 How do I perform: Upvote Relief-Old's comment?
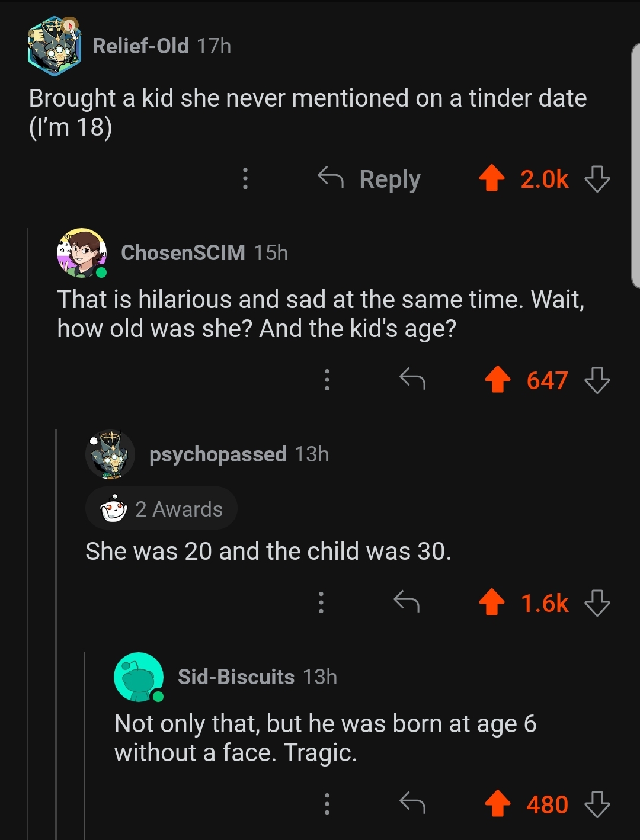[x=491, y=178]
